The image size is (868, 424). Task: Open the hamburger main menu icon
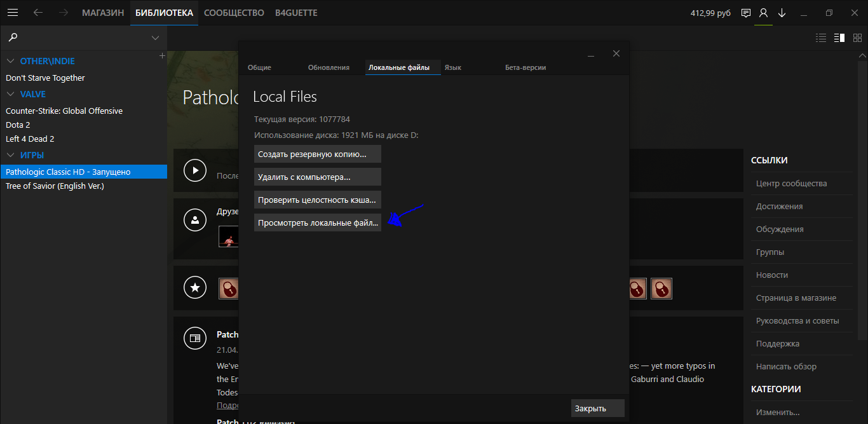click(x=13, y=13)
